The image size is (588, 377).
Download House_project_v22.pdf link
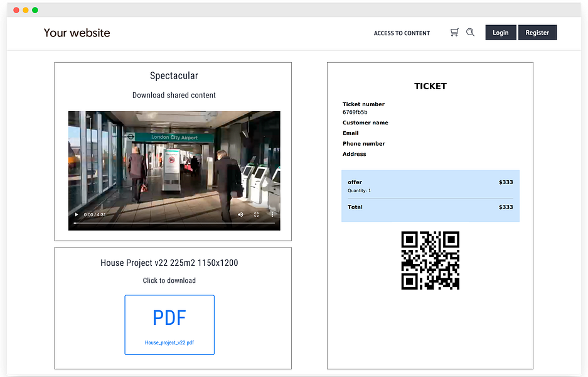click(x=169, y=342)
